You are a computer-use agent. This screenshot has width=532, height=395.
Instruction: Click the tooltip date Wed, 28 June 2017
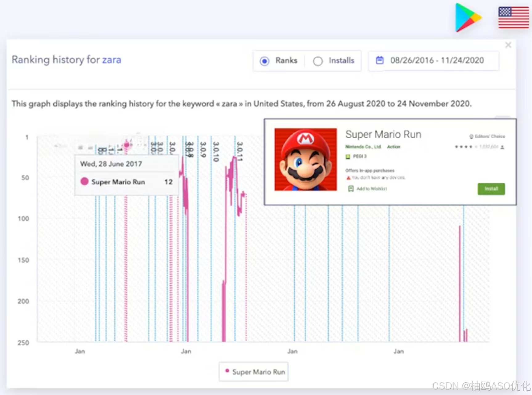[x=111, y=164]
